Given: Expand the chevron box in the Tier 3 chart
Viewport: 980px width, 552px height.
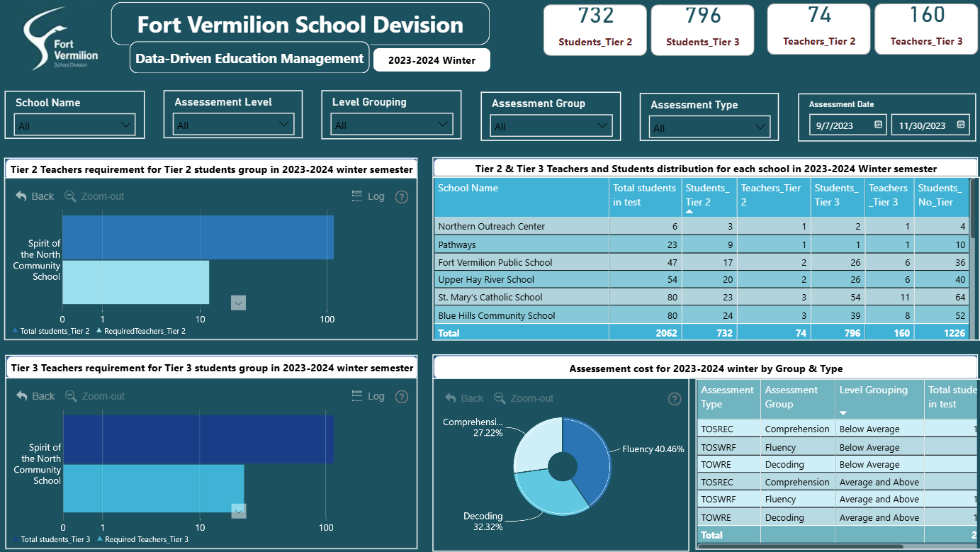Looking at the screenshot, I should tap(239, 511).
